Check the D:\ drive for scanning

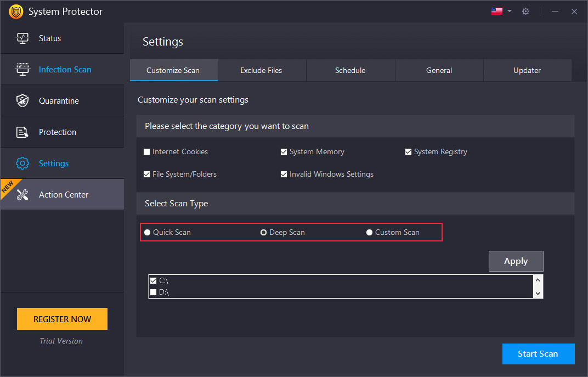[154, 292]
